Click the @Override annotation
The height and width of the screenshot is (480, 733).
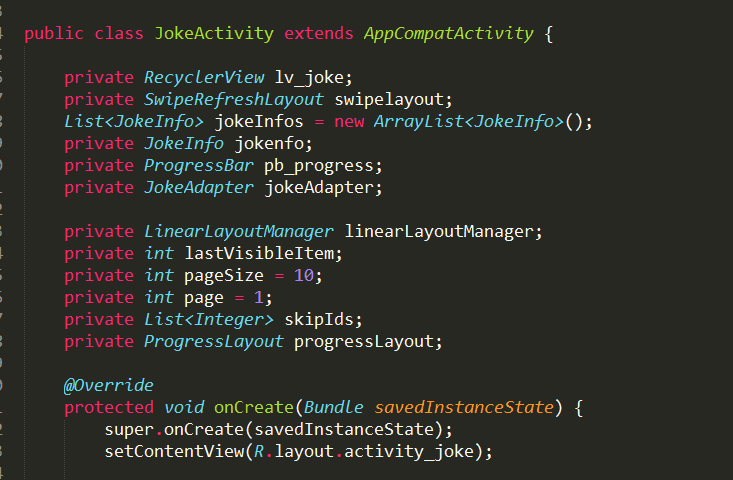click(x=108, y=385)
